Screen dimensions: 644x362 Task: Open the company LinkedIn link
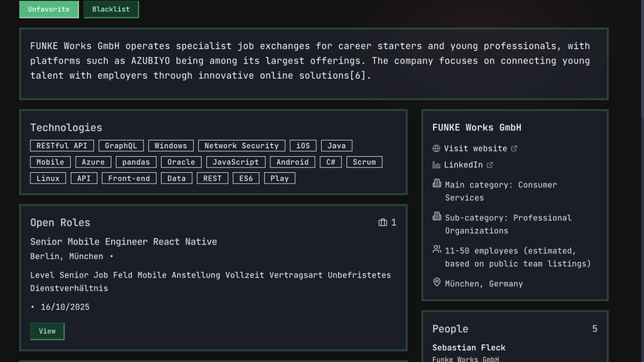464,165
